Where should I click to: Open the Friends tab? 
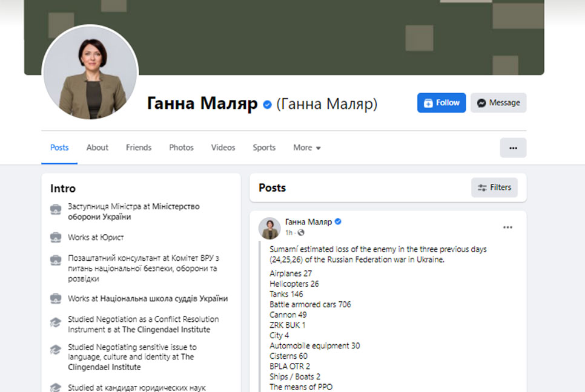(x=139, y=148)
